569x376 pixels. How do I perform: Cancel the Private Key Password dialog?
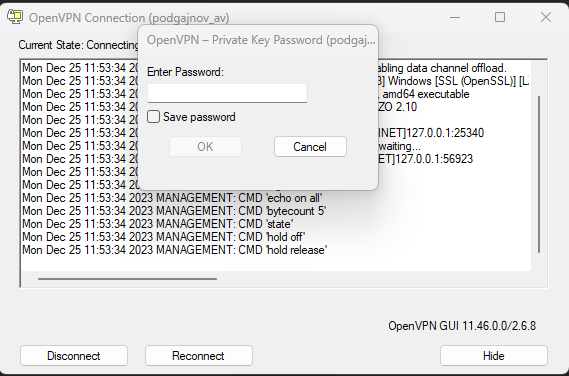coord(310,147)
